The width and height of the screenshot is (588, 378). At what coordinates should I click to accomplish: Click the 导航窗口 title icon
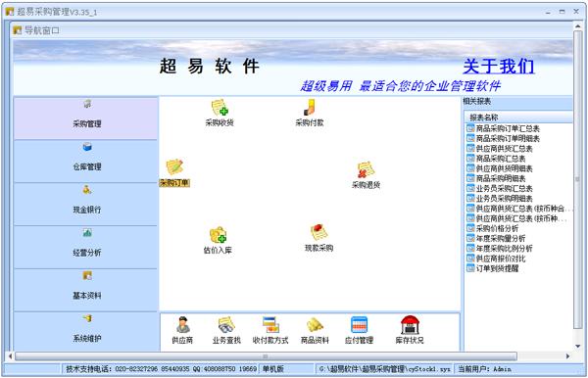18,30
